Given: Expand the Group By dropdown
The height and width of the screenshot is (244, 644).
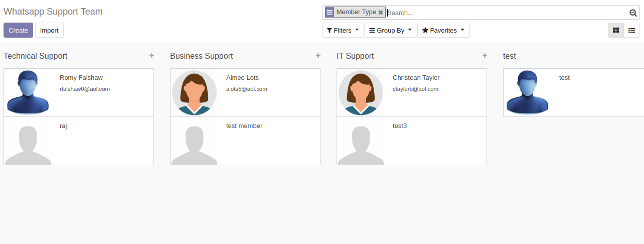Looking at the screenshot, I should pos(390,30).
